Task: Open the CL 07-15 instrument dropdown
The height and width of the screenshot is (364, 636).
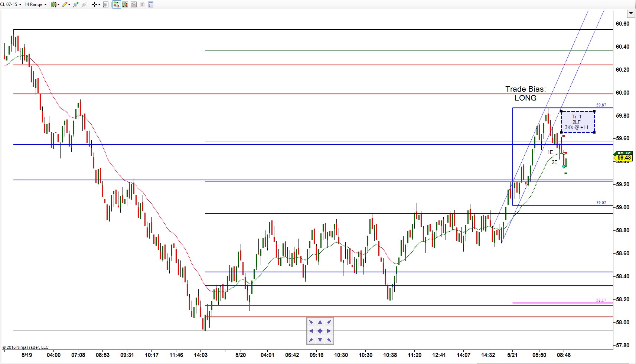Action: point(11,4)
